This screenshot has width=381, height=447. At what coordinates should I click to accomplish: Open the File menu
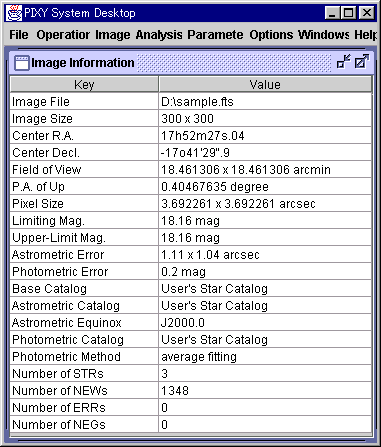pos(19,35)
